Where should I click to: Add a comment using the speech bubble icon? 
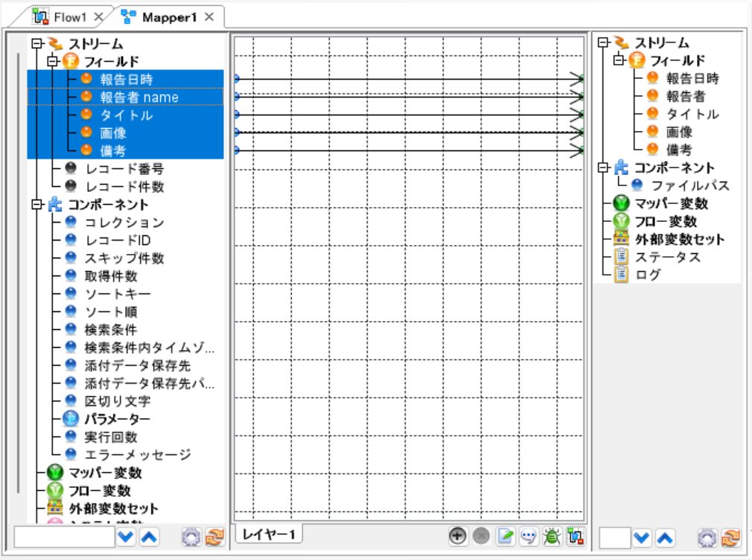[x=529, y=536]
